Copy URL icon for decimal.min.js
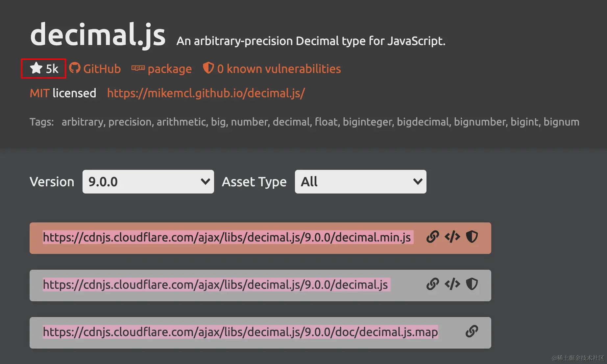Viewport: 607px width, 364px height. (433, 237)
